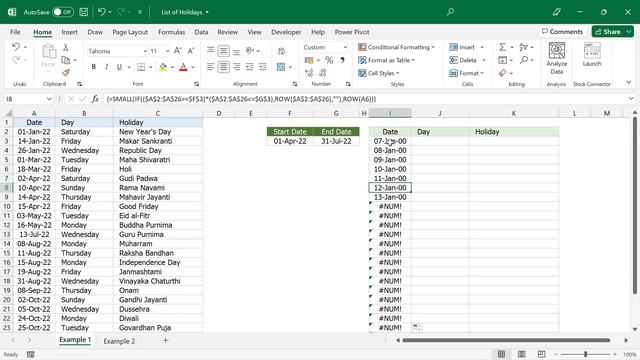
Task: Launch the Stock Connector add-in
Action: tap(592, 55)
